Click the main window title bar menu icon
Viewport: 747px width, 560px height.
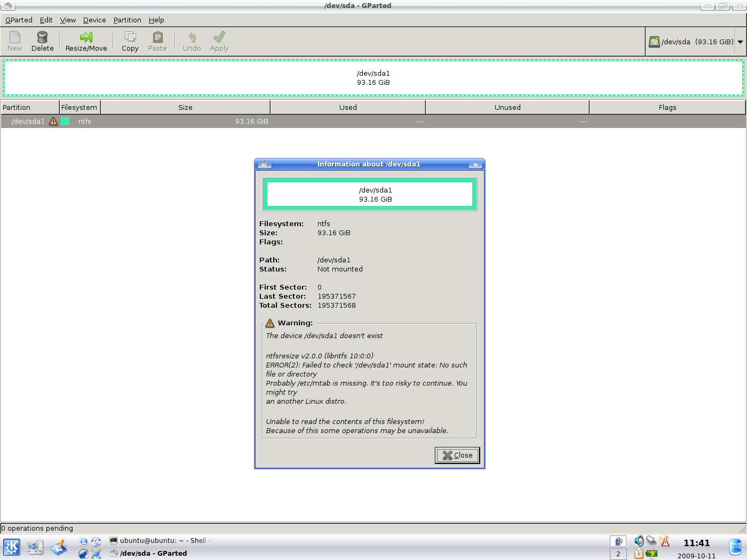[x=8, y=6]
